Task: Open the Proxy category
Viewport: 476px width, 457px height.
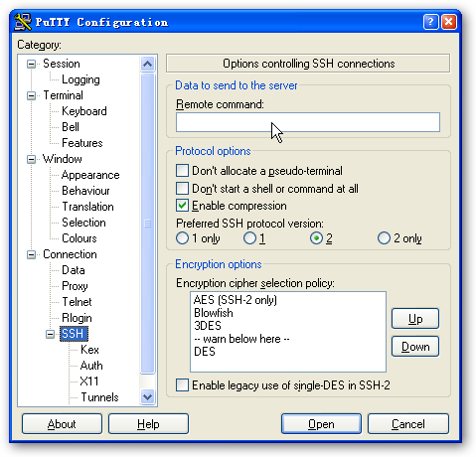Action: pos(75,286)
